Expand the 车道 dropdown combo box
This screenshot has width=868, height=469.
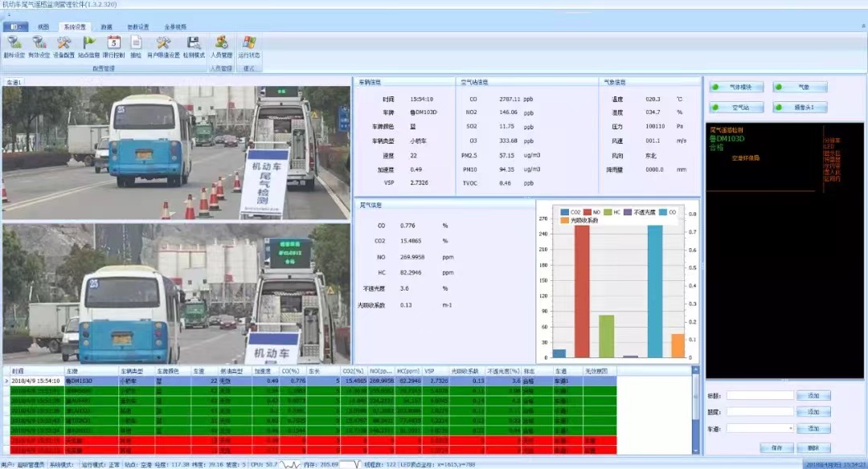tap(760, 429)
